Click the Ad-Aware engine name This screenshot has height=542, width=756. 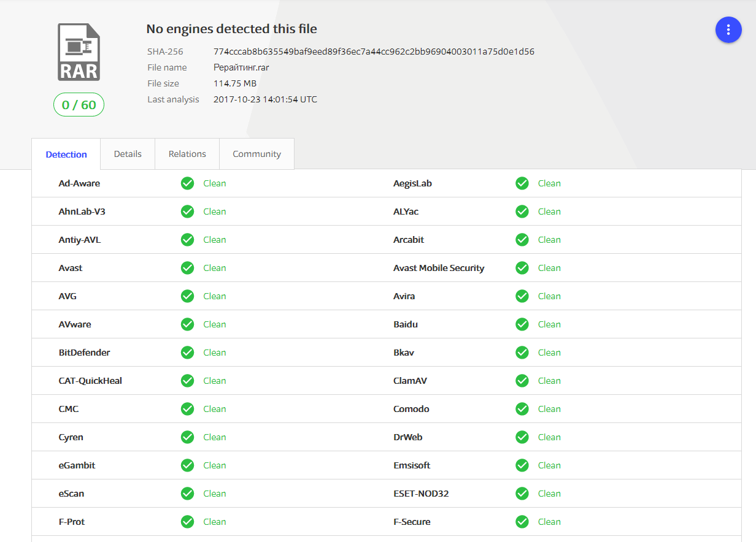pyautogui.click(x=79, y=183)
